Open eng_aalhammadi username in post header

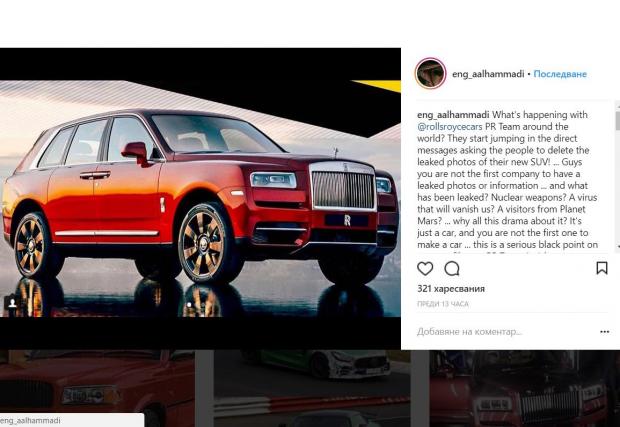point(488,74)
